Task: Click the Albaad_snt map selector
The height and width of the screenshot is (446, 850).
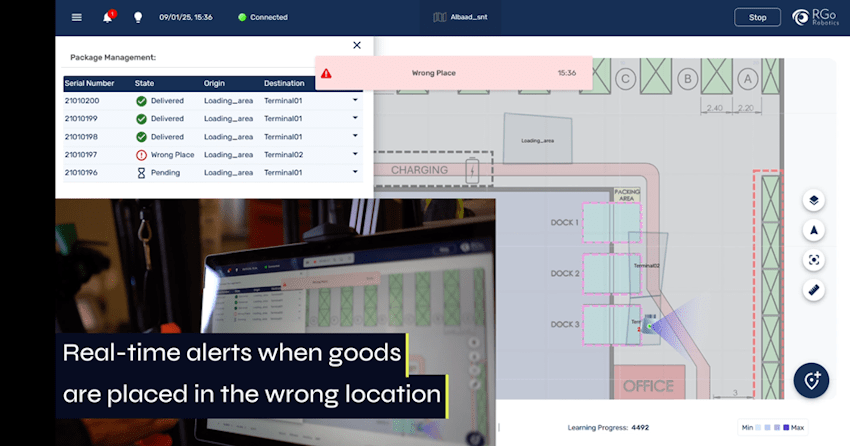Action: pos(460,17)
